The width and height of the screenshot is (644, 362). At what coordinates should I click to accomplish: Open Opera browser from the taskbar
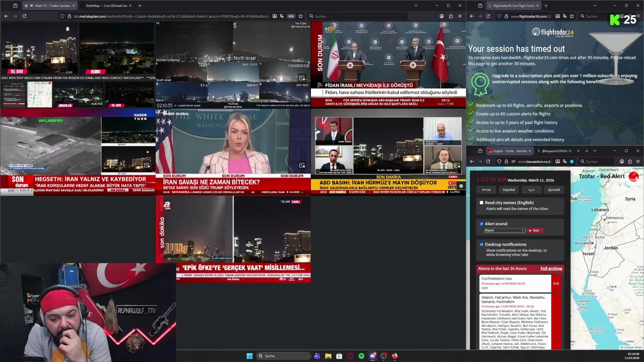point(350,356)
